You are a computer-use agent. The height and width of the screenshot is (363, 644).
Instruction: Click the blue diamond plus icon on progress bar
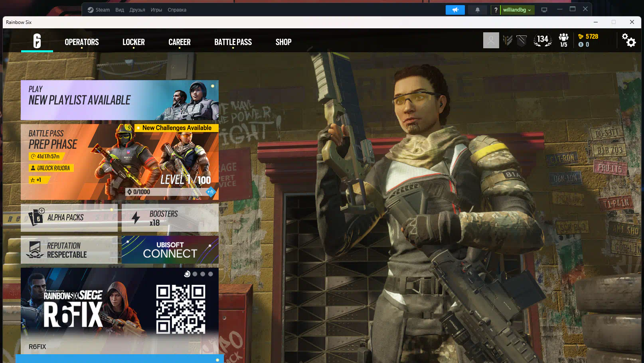[x=211, y=192]
